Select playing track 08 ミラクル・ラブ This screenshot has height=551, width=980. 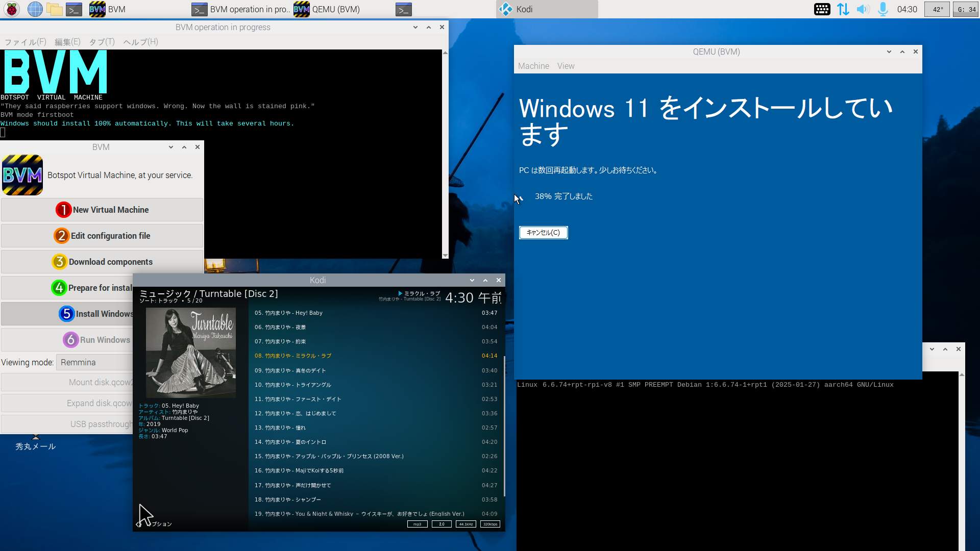tap(376, 356)
